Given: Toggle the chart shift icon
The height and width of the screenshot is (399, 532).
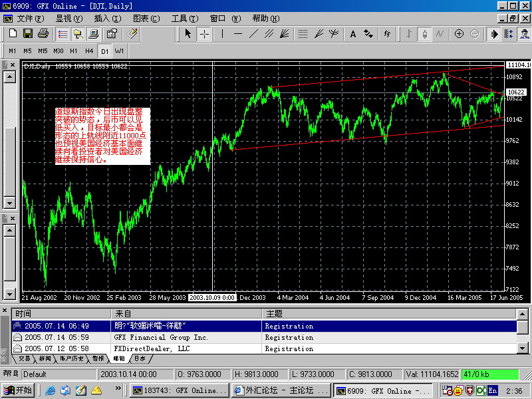Looking at the screenshot, I should coord(509,34).
